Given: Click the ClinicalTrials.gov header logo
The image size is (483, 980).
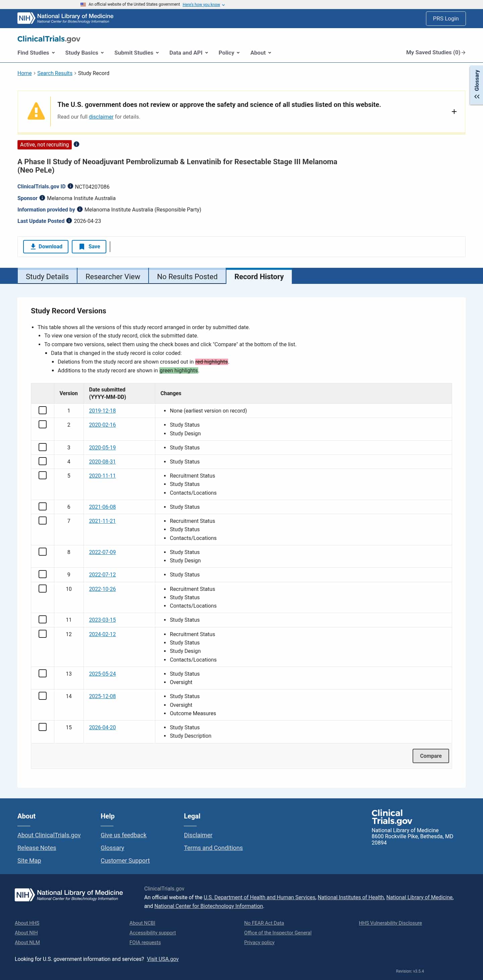Looking at the screenshot, I should [x=49, y=39].
